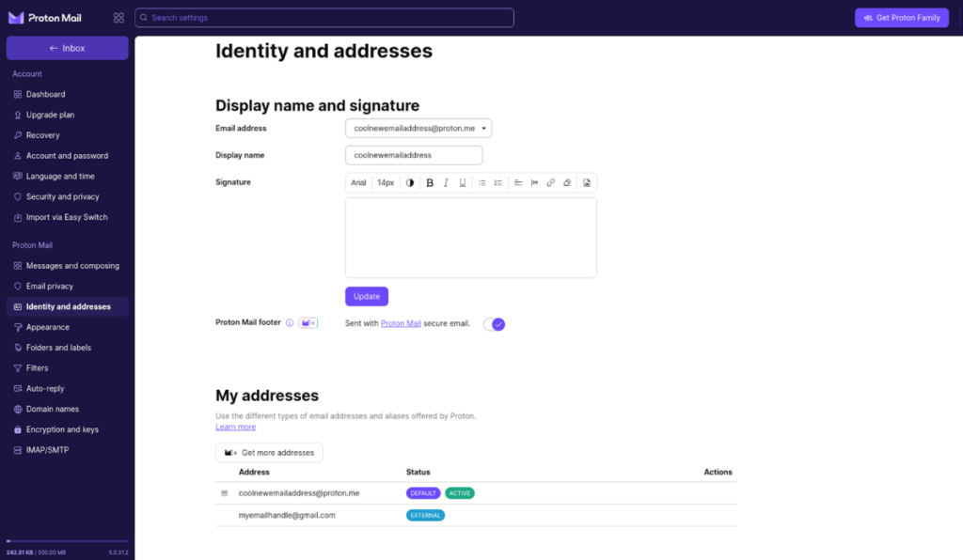
Task: Click the Get Proton Family button
Action: tap(902, 18)
